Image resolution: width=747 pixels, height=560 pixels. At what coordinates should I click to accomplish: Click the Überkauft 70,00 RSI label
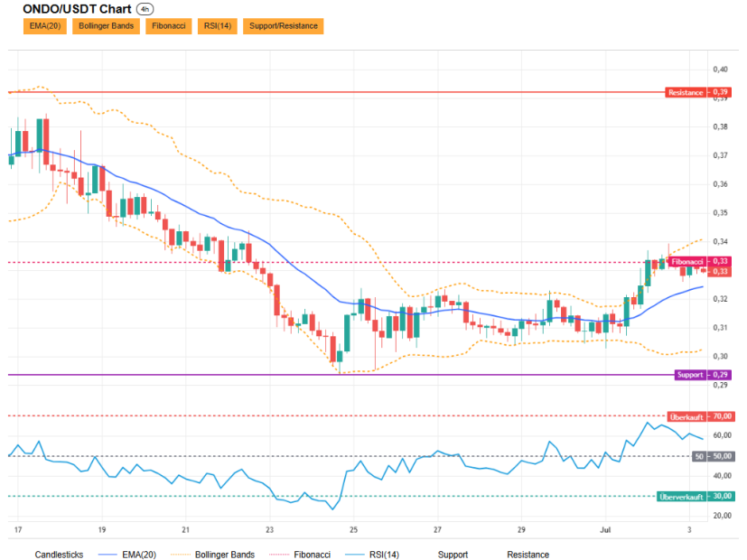[x=701, y=416]
